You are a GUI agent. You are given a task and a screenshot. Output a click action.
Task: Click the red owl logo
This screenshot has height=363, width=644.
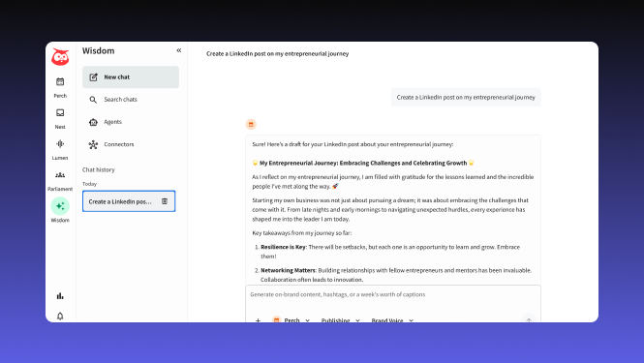point(60,57)
